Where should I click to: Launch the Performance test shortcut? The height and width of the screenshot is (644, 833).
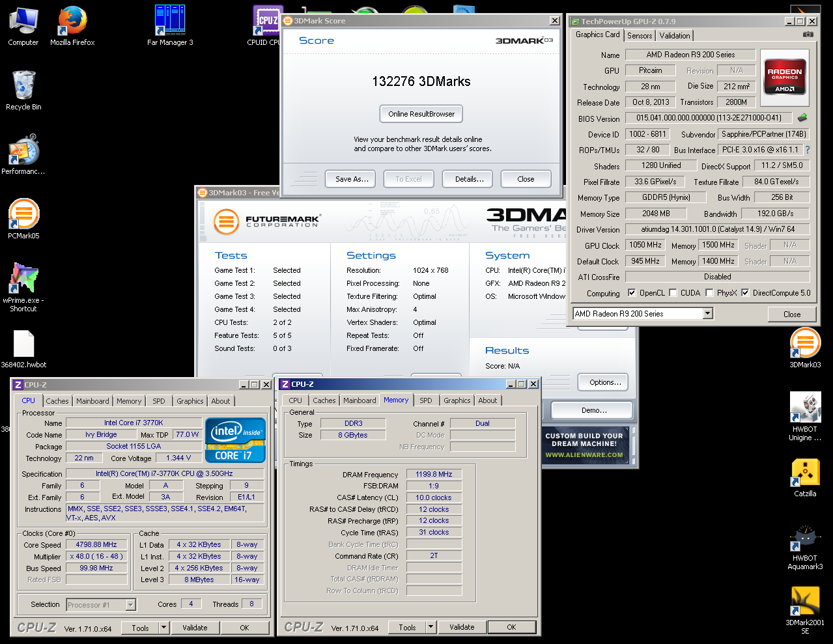pyautogui.click(x=23, y=154)
